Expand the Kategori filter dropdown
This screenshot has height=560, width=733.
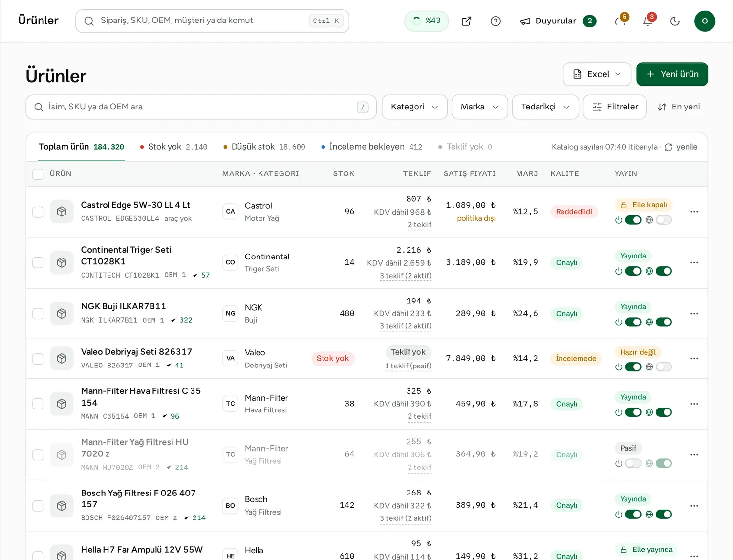tap(414, 107)
